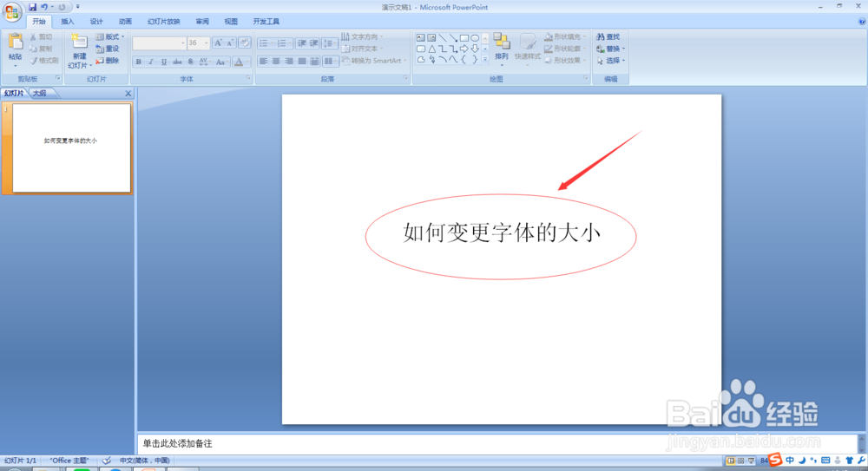Close the slides pane with X
868x471 pixels.
click(128, 94)
